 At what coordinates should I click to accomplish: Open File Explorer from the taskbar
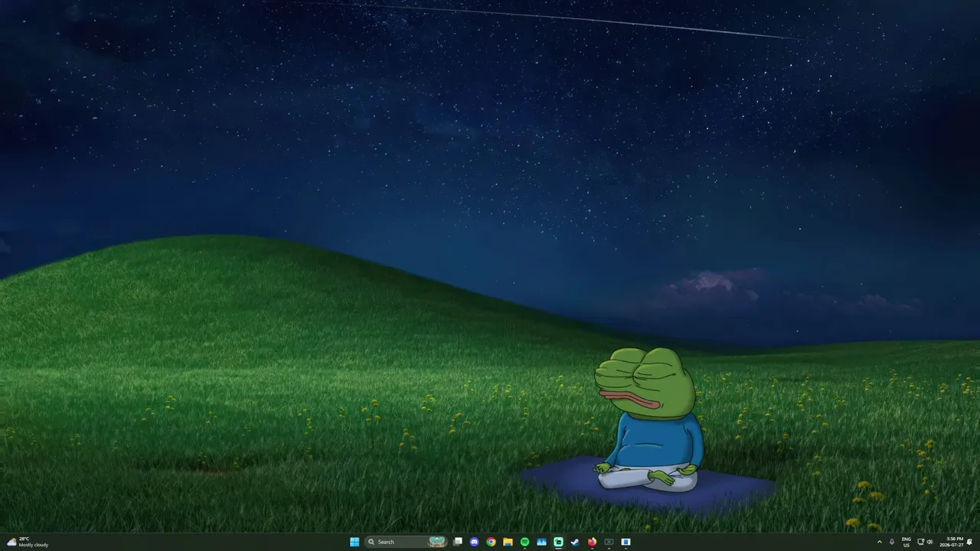(x=508, y=542)
